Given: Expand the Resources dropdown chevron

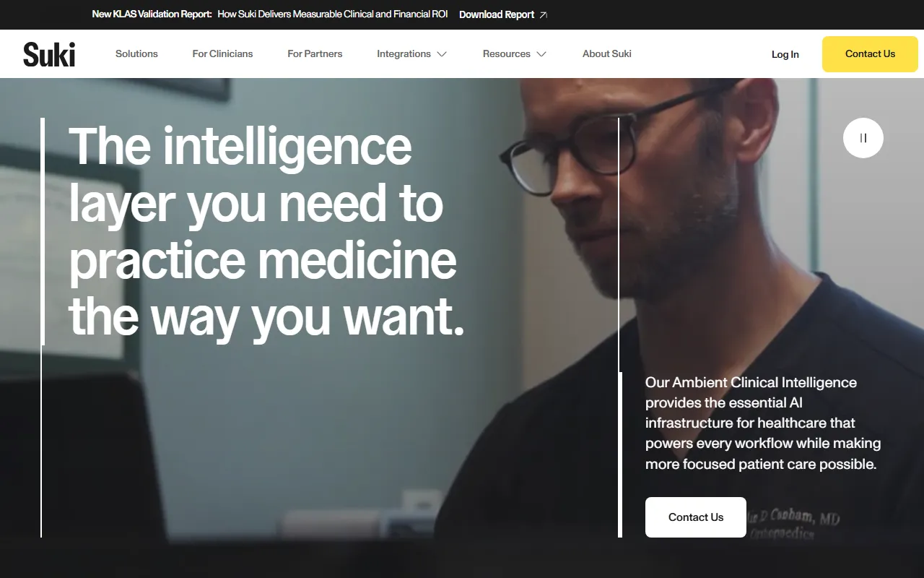Looking at the screenshot, I should tap(541, 54).
